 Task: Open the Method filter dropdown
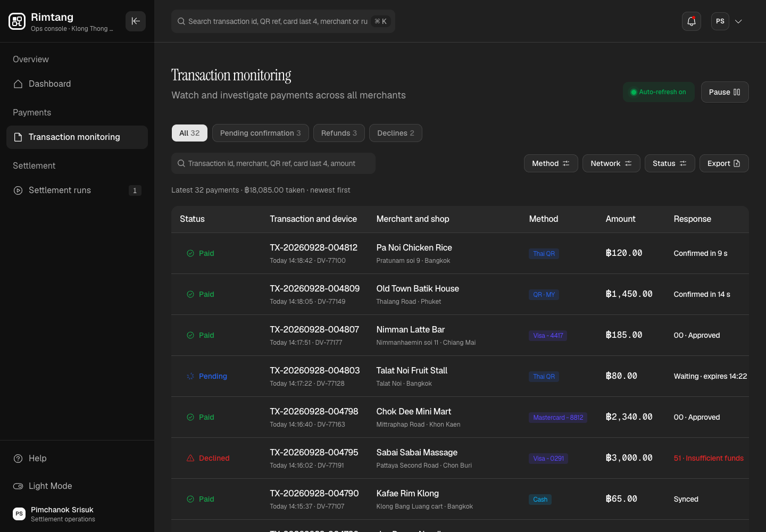(551, 163)
